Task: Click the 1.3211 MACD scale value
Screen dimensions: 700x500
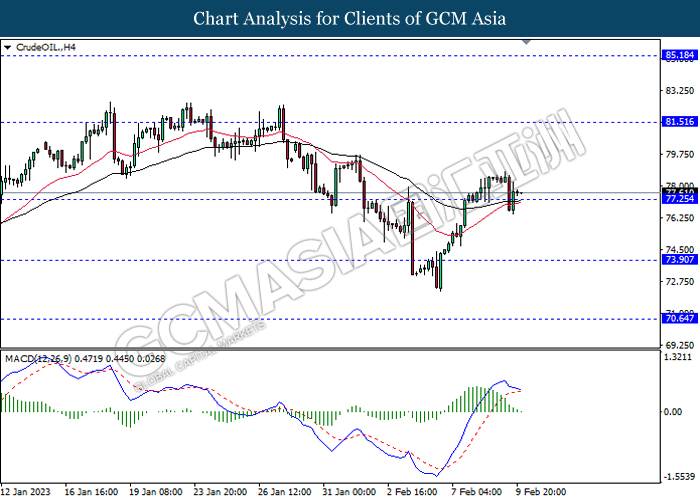Action: (x=678, y=357)
